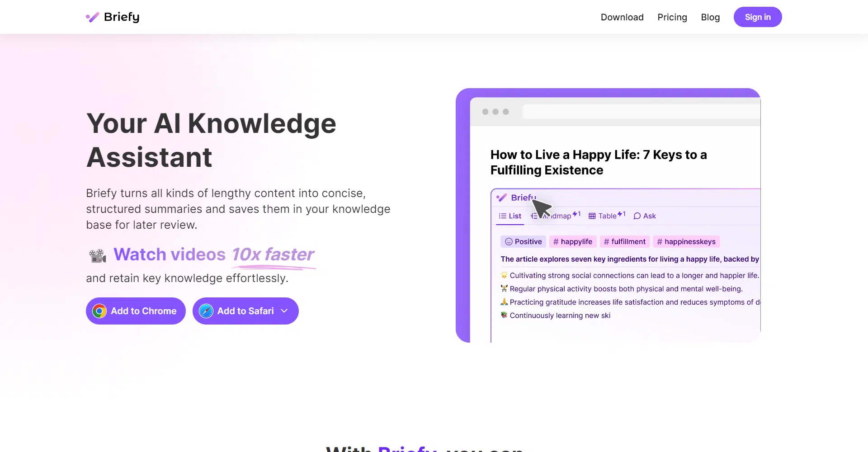The height and width of the screenshot is (452, 868).
Task: Expand the Add to Safari dropdown chevron
Action: [x=284, y=311]
